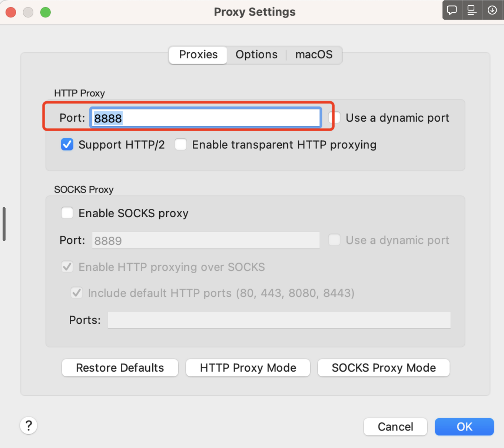Enable transparent HTTP proxying

pos(181,144)
